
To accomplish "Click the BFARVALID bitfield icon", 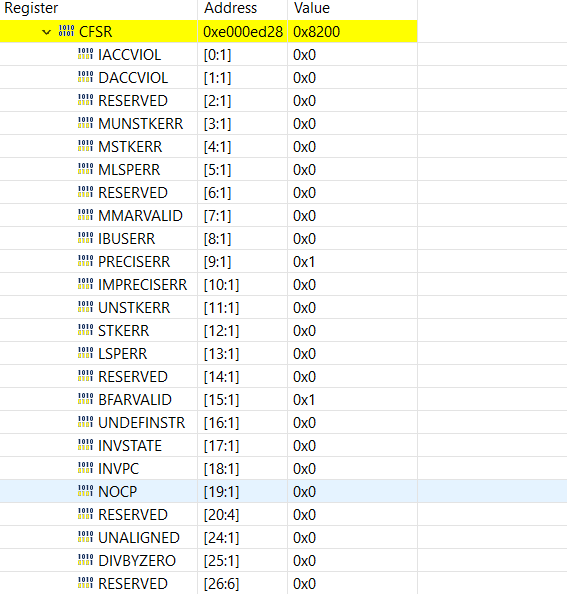I will click(x=85, y=399).
